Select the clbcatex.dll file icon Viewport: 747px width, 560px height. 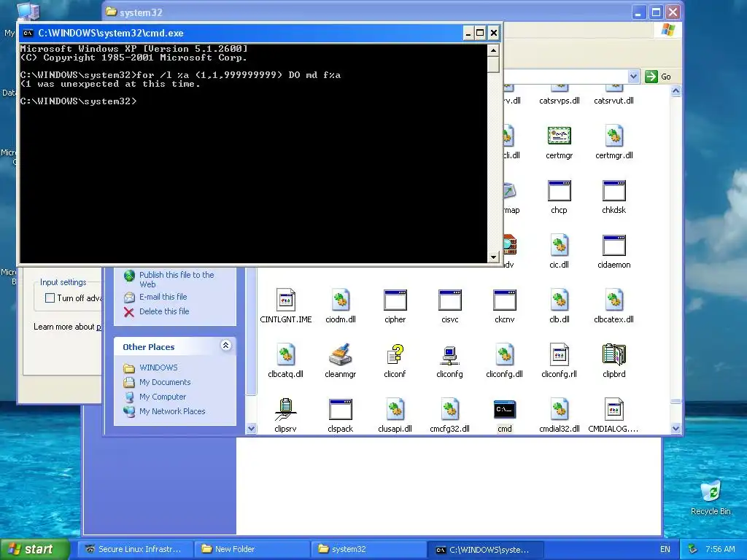pyautogui.click(x=614, y=300)
